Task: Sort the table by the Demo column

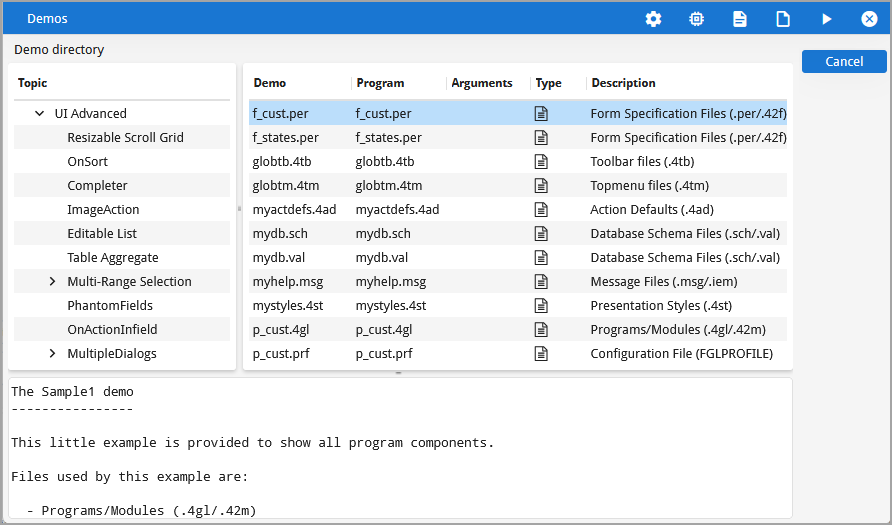Action: (x=270, y=83)
